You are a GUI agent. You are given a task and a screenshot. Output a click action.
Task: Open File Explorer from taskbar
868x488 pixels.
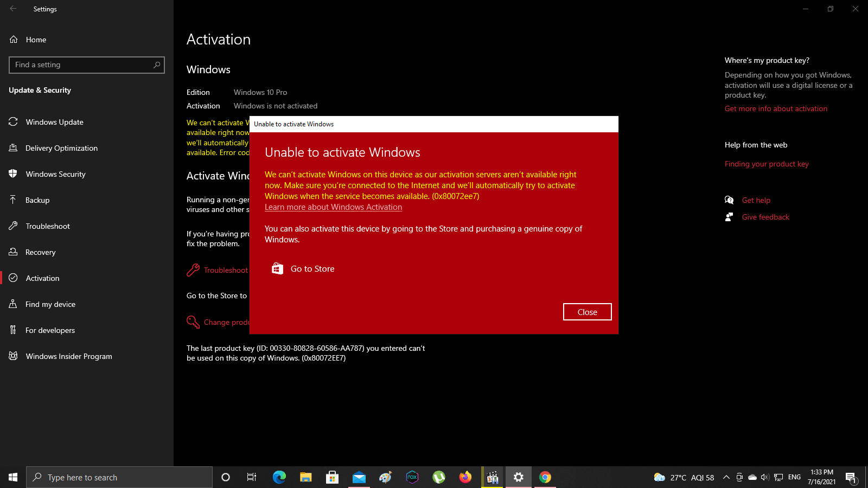point(305,477)
